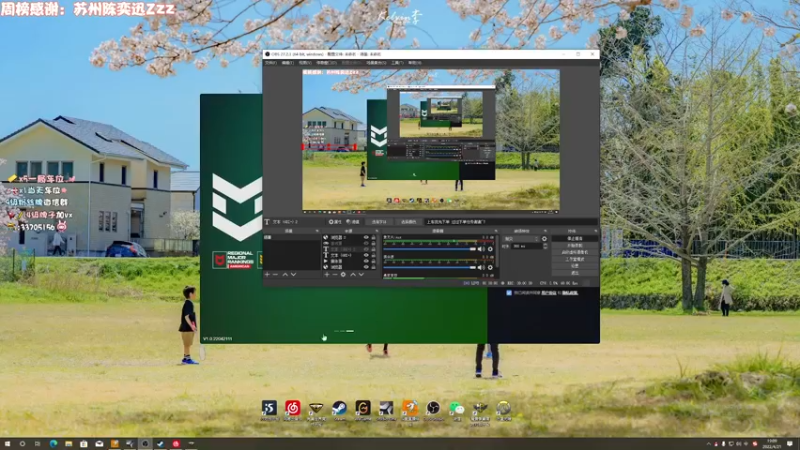
Task: Open the 文件(F) menu in OBS
Action: [270, 63]
